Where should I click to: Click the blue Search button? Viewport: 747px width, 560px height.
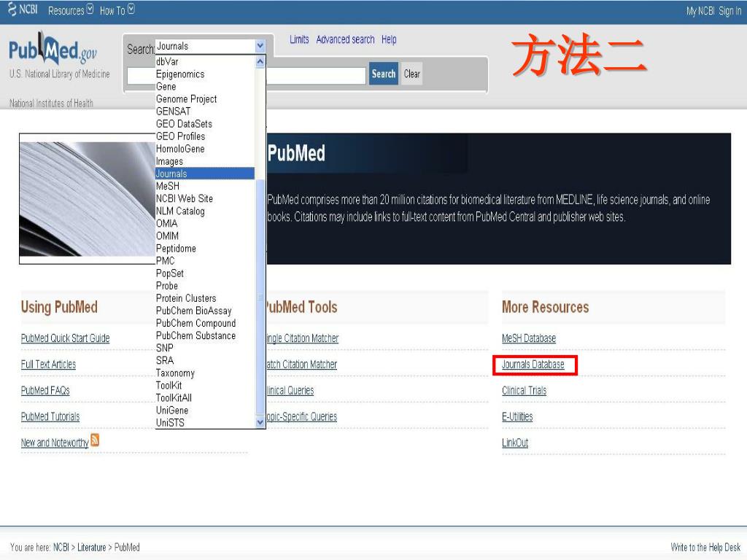point(384,74)
